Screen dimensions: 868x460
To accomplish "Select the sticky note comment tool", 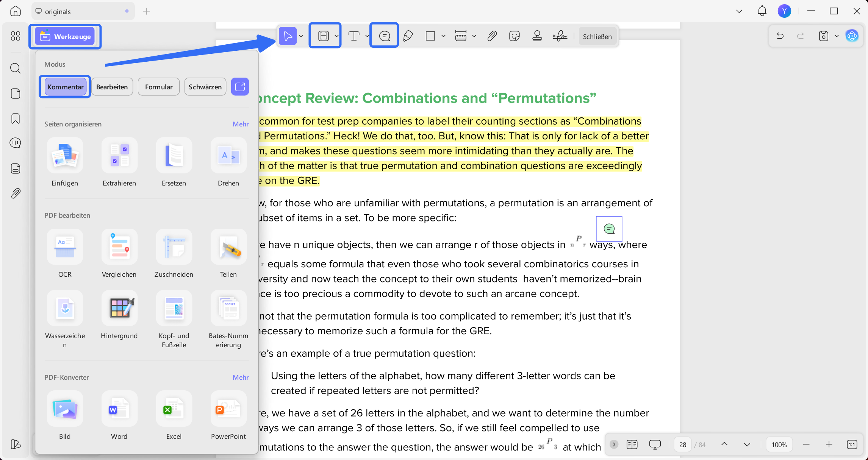I will coord(385,36).
